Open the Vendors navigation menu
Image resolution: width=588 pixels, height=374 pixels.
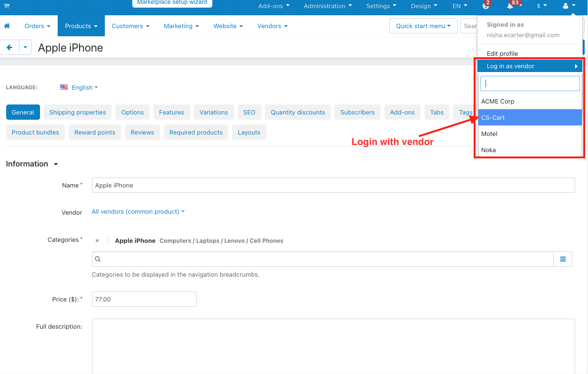coord(273,26)
